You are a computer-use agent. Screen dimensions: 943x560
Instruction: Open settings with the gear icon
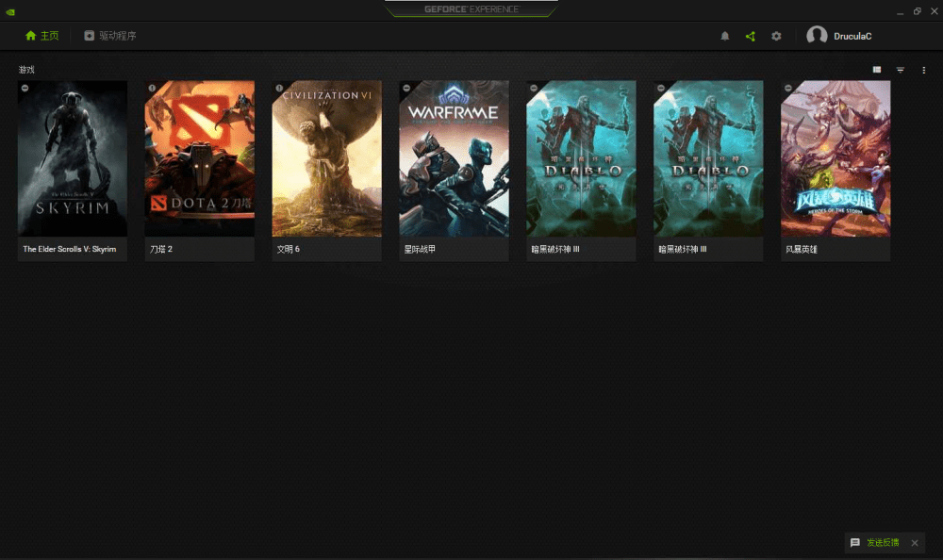[776, 36]
